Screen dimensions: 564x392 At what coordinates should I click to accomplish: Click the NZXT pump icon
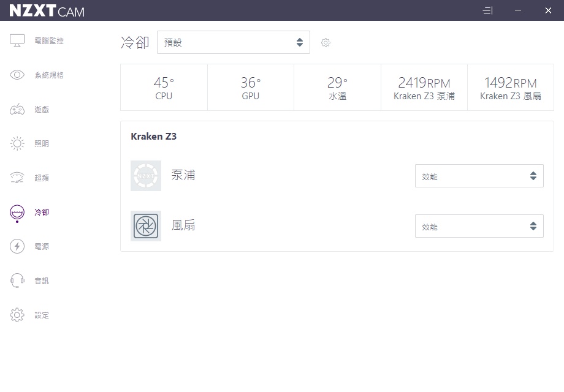(x=146, y=176)
